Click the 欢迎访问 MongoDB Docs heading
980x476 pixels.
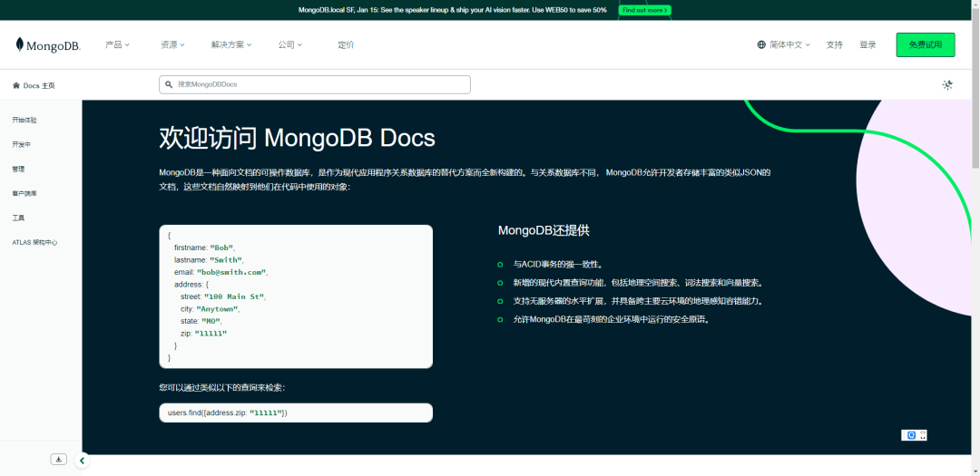(297, 138)
